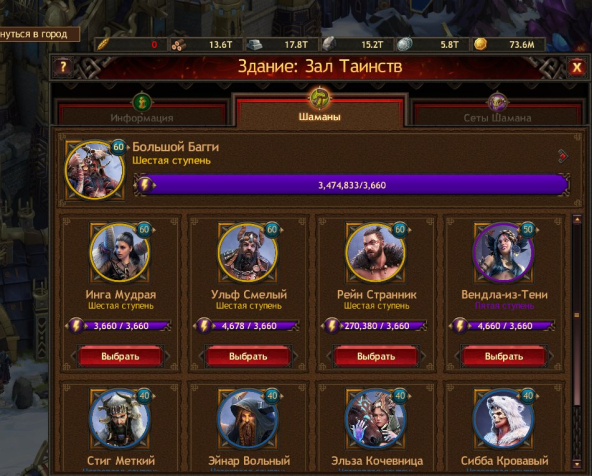This screenshot has width=592, height=476.
Task: Open Большой Багги shaman portrait
Action: point(94,171)
